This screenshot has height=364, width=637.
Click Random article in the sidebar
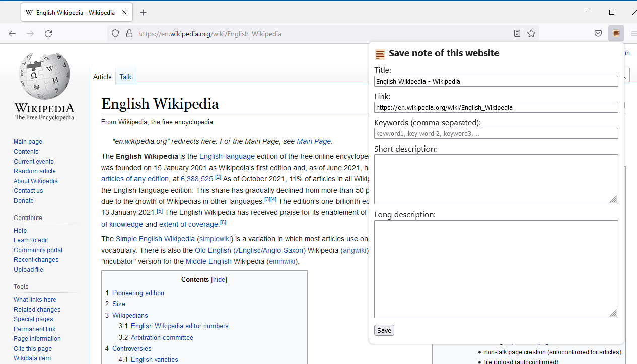(34, 171)
